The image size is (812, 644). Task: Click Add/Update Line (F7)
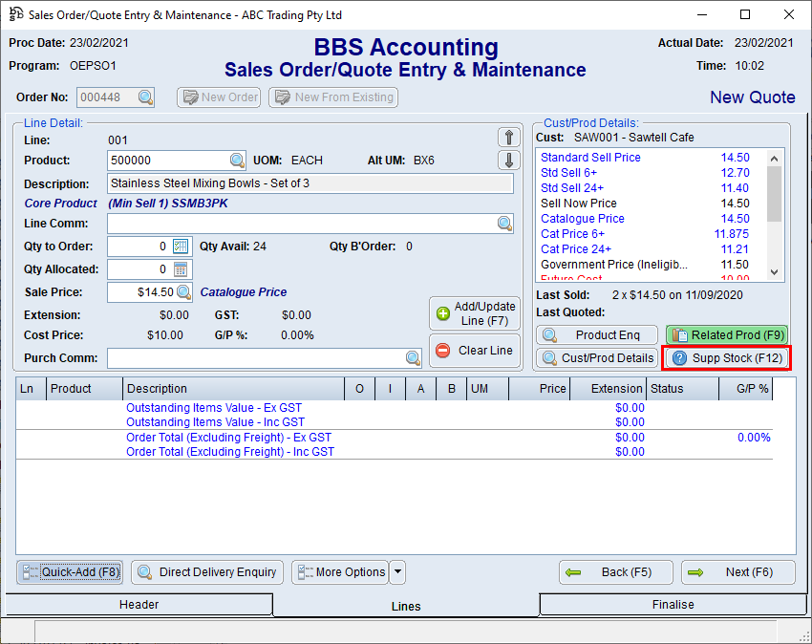coord(475,313)
